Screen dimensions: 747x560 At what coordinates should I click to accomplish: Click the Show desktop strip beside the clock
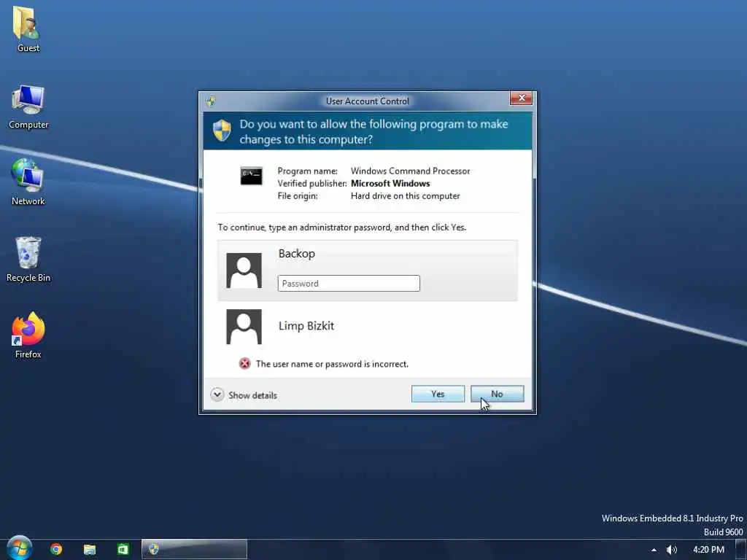click(x=741, y=550)
